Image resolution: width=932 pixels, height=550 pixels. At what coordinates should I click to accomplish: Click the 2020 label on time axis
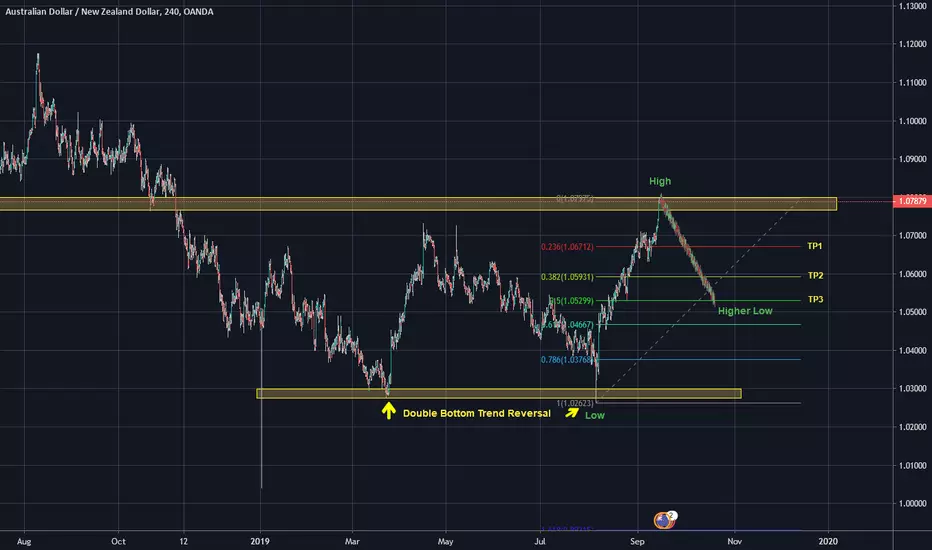[828, 541]
